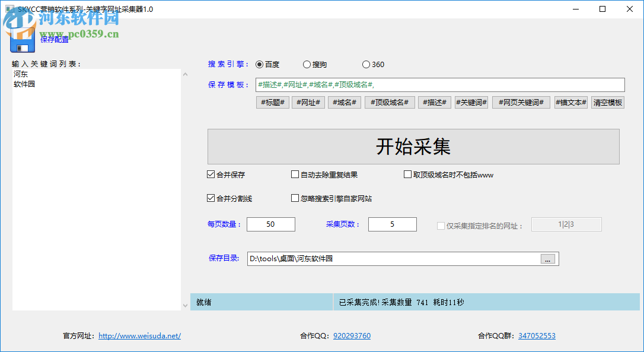Toggle 忽略搜索引擎自家网站 option
The width and height of the screenshot is (644, 352).
click(295, 198)
